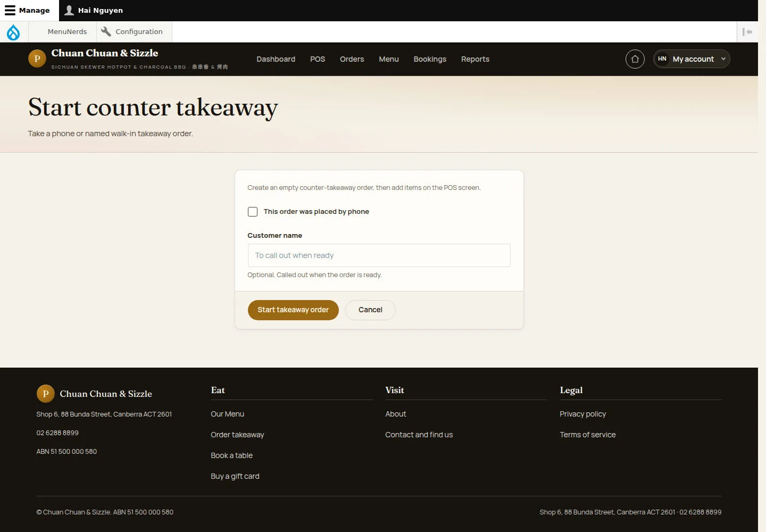Select the Menu nav item
Viewport: 766px width, 532px height.
389,59
